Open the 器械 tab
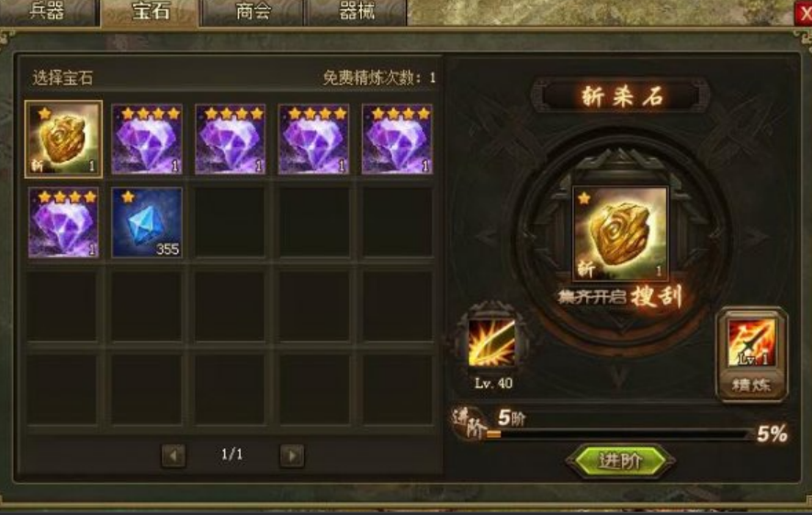 [x=356, y=13]
